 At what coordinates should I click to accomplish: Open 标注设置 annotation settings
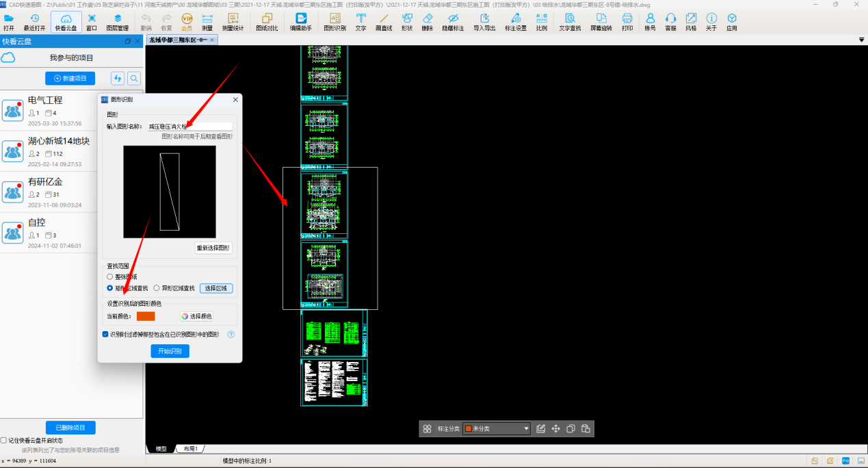click(516, 22)
